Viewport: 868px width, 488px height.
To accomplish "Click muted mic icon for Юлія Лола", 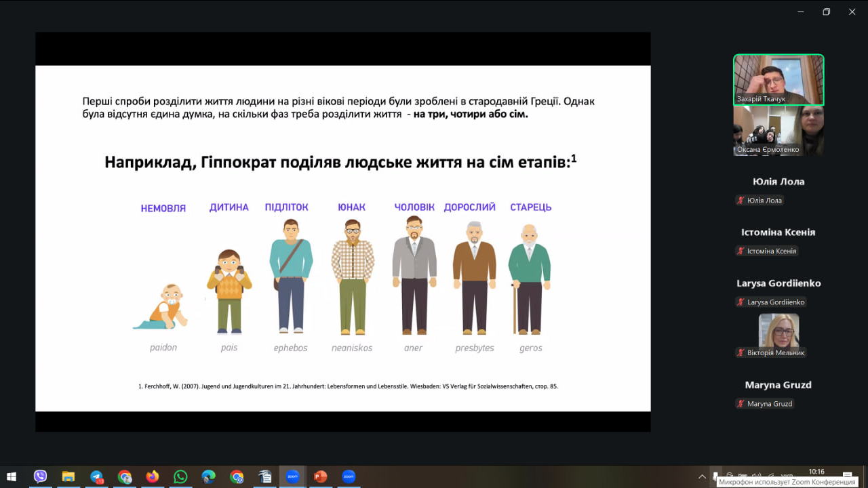I will 741,201.
